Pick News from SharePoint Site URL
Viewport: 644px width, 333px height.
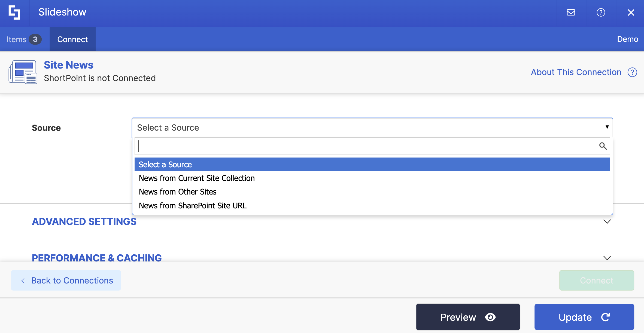[193, 206]
